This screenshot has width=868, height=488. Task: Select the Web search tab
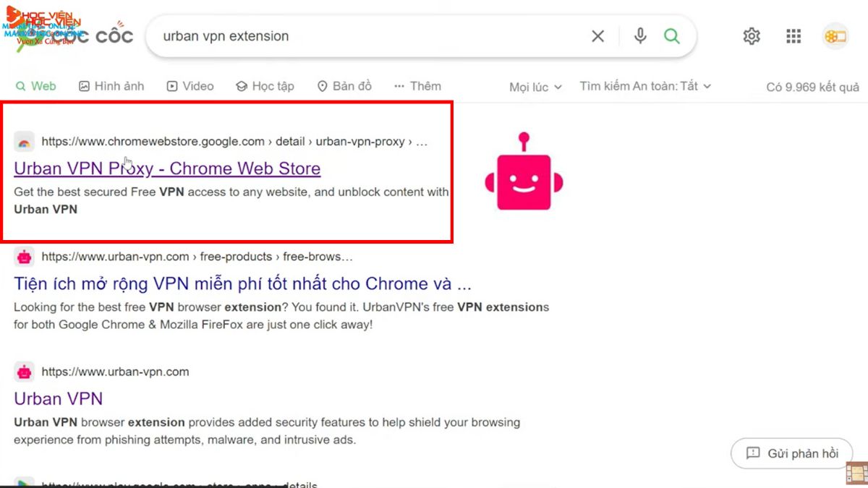pos(35,86)
